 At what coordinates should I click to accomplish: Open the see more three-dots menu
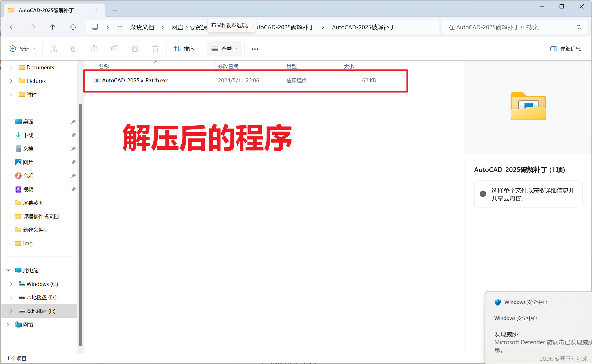click(255, 49)
